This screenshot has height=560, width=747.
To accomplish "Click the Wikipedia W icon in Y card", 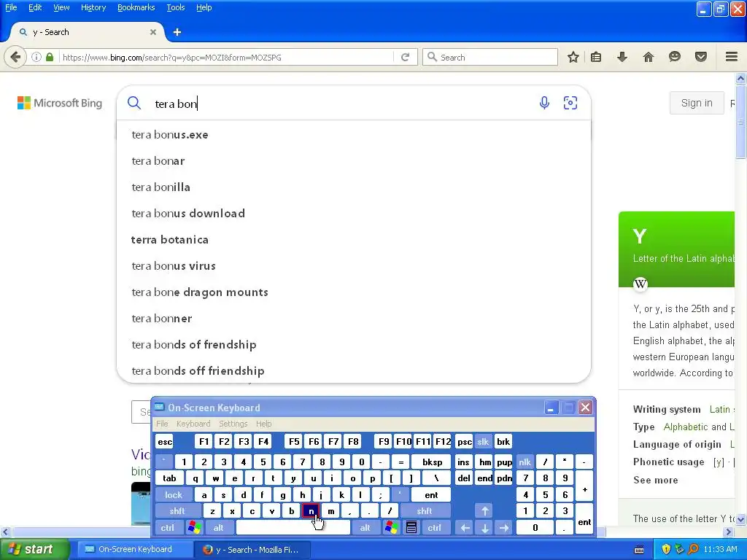I will click(x=640, y=284).
